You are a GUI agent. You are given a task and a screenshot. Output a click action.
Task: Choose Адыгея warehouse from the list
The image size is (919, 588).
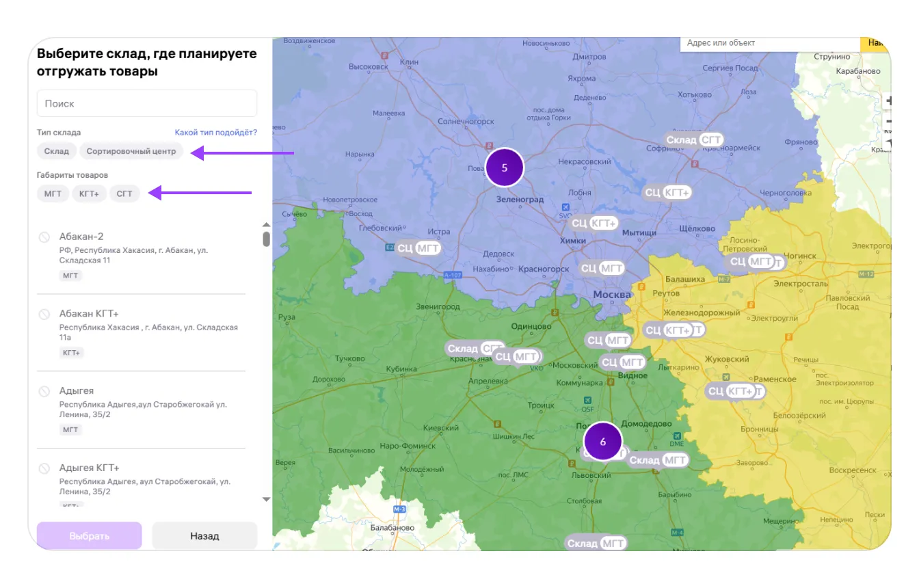point(77,391)
